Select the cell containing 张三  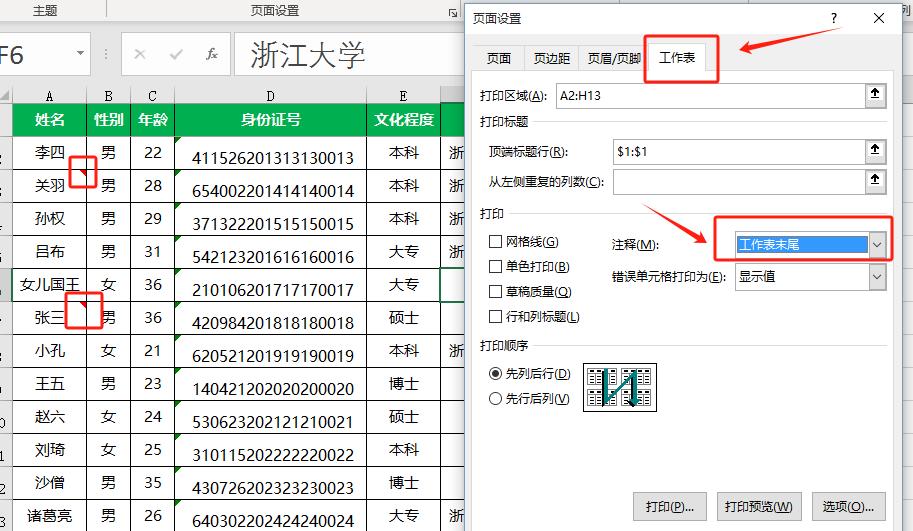tap(49, 318)
